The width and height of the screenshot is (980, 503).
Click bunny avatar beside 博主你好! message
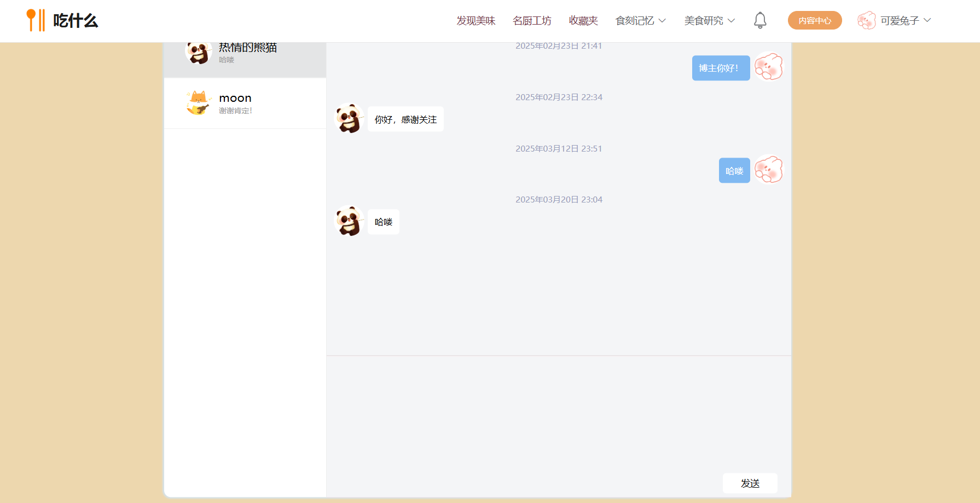[769, 67]
